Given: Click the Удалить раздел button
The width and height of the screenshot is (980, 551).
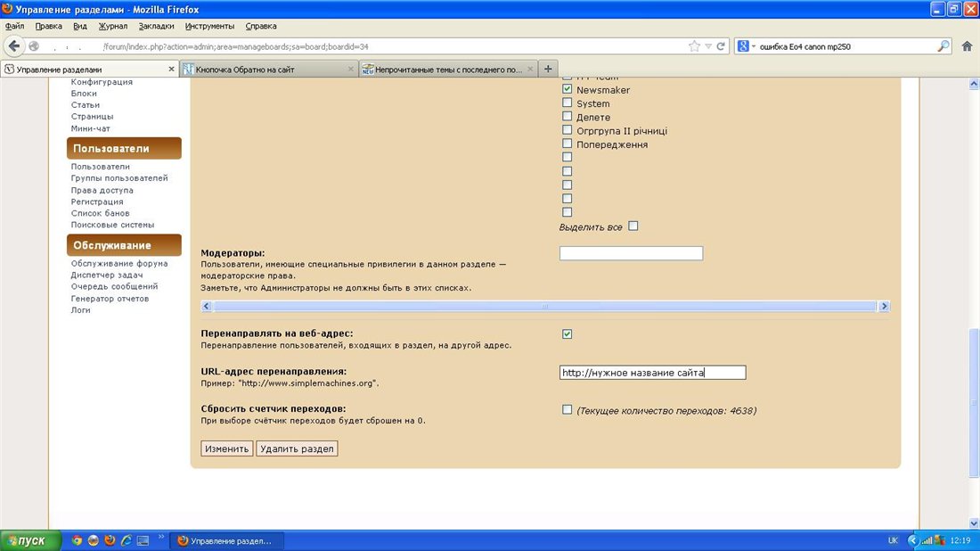Looking at the screenshot, I should coord(297,448).
